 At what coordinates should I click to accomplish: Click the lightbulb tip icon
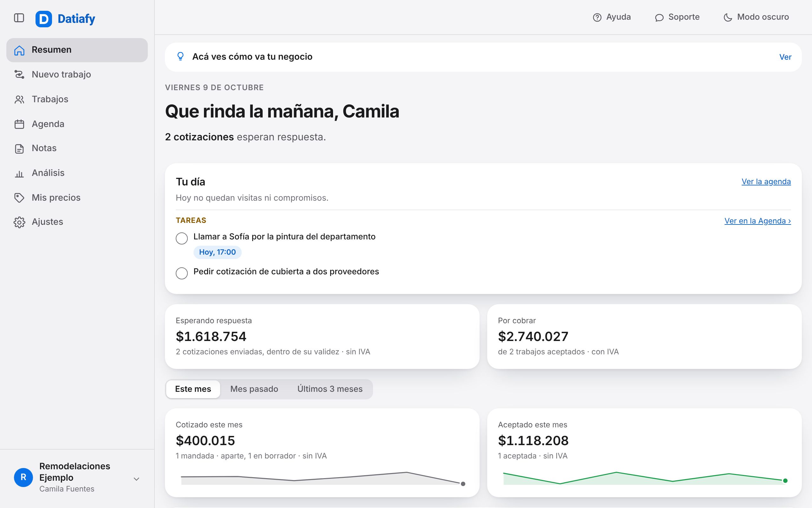180,57
